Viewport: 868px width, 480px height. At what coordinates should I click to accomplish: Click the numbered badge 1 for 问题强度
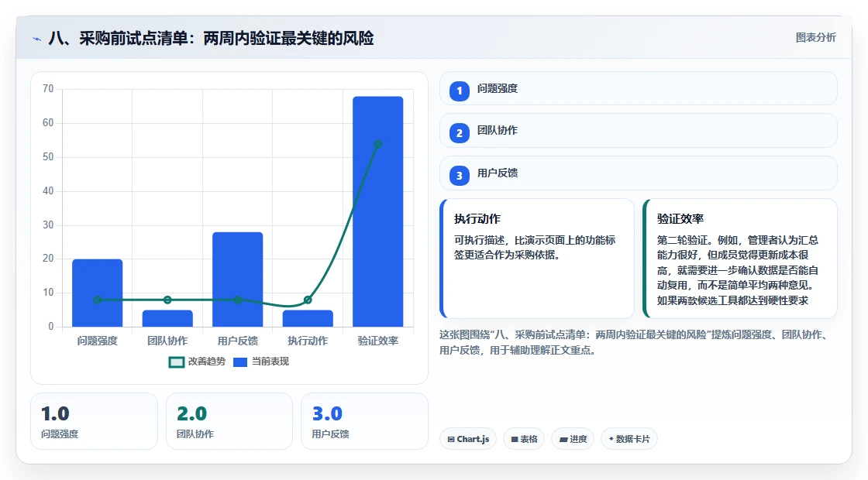pos(459,91)
